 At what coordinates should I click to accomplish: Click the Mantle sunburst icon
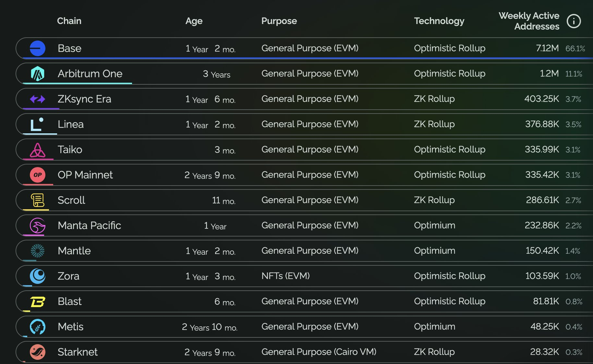click(38, 251)
